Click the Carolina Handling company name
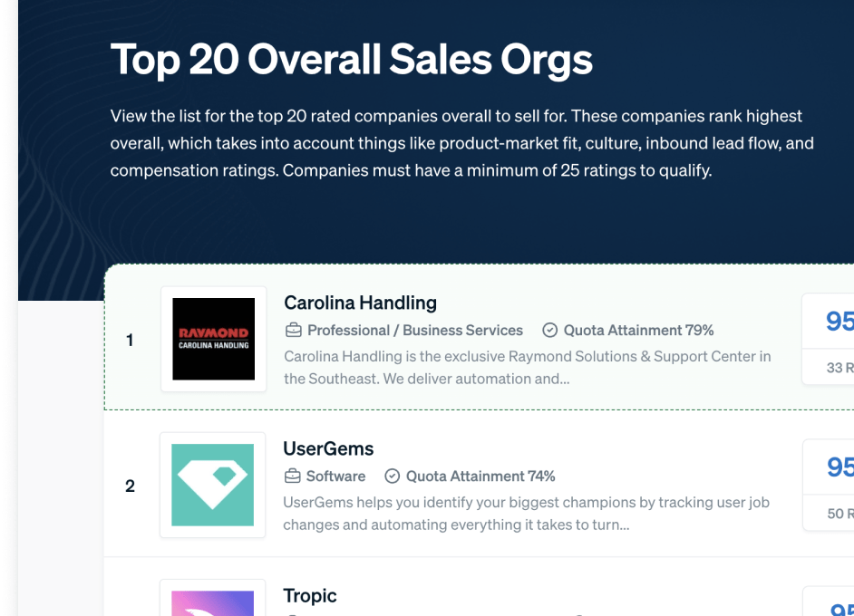This screenshot has width=854, height=616. pos(360,303)
